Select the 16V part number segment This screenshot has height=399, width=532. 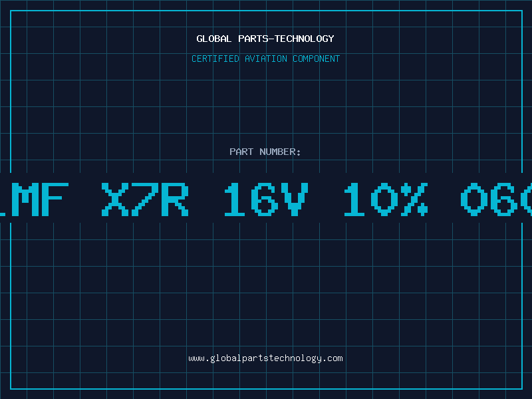[266, 199]
